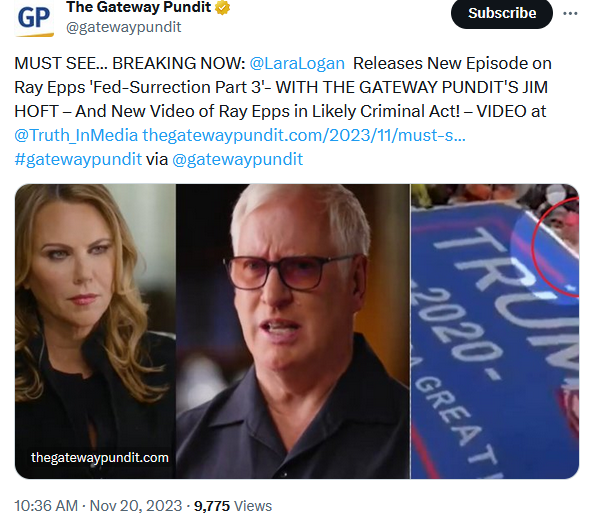Screen dimensions: 594x530
Task: Click the man with glasses photo
Action: (293, 331)
